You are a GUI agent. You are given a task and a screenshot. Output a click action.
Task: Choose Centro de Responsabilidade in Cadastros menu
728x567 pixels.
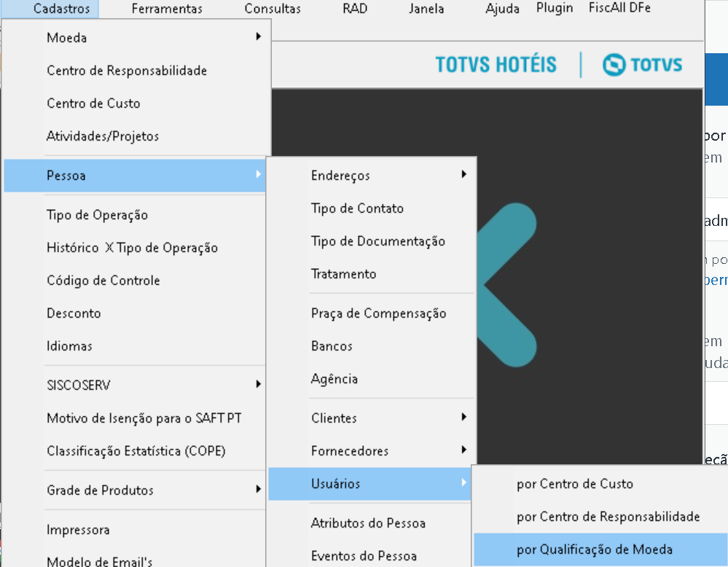pos(135,71)
